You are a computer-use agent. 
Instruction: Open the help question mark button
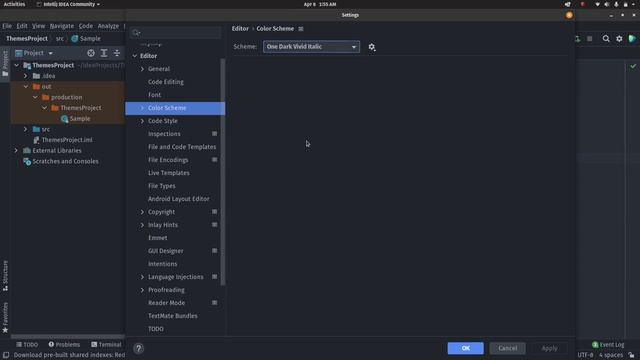pyautogui.click(x=138, y=348)
